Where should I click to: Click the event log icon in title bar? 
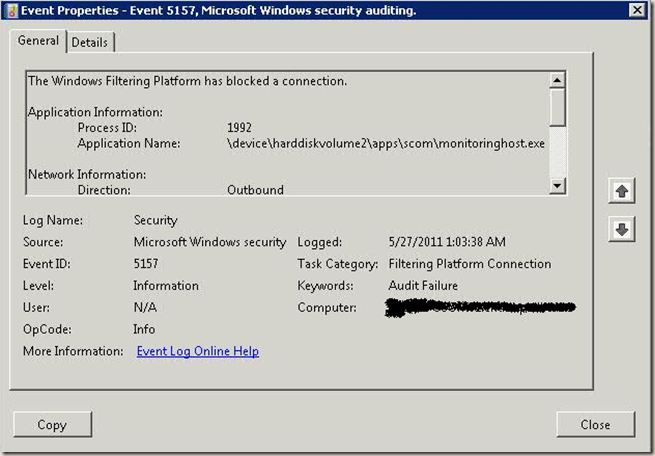(12, 10)
